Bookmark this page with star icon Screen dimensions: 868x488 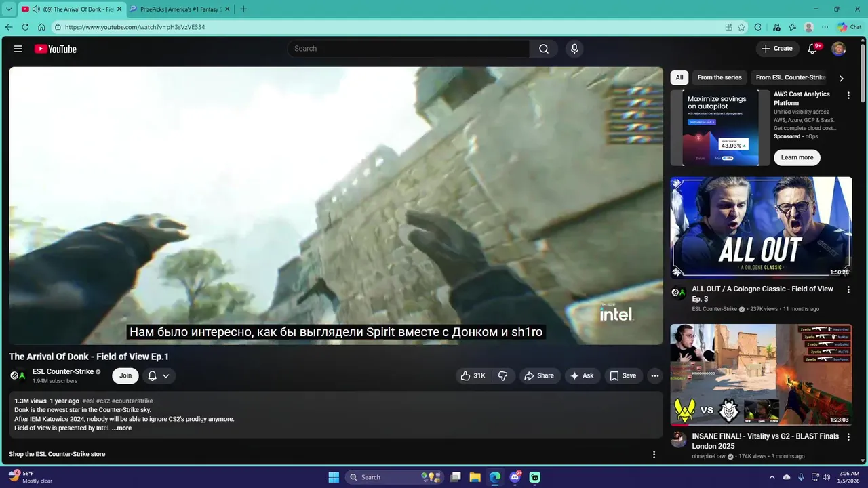[742, 27]
